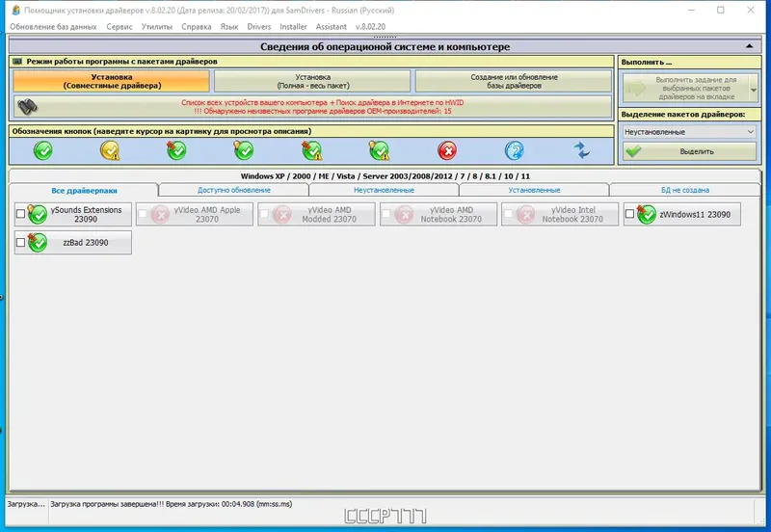Switch to the Все драйверпаки tab
This screenshot has width=771, height=532.
(84, 190)
